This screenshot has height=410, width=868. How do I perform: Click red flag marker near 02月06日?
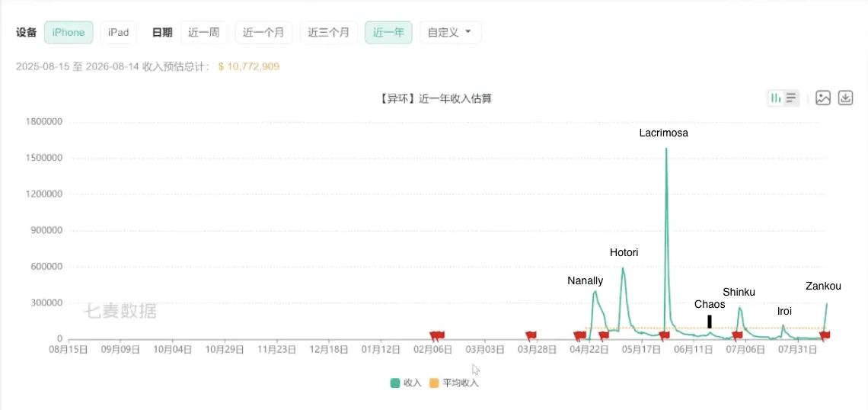(x=437, y=335)
